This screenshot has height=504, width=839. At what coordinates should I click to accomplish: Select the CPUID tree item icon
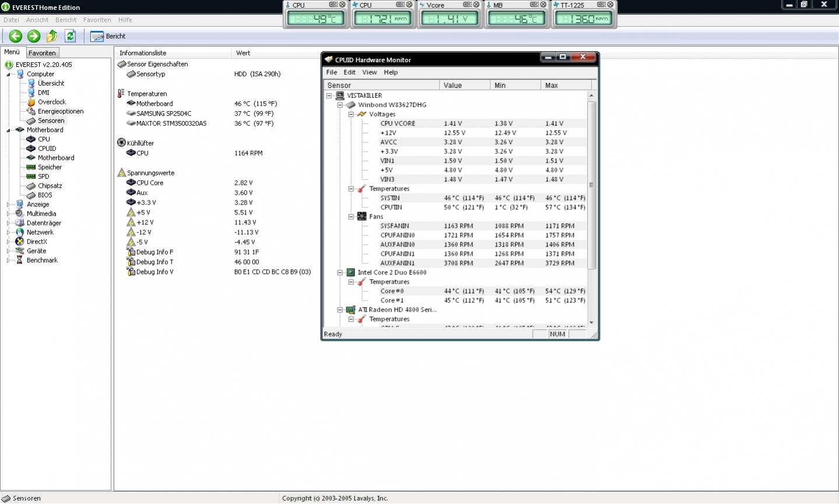pos(31,149)
